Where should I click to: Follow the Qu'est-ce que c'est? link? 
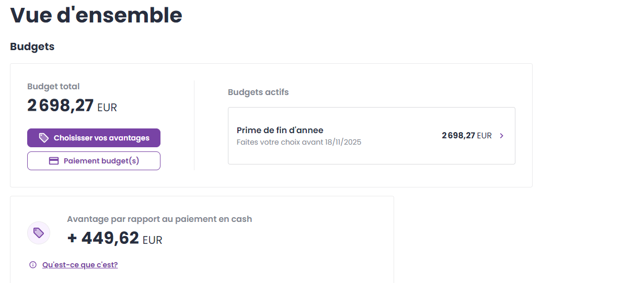pyautogui.click(x=80, y=265)
